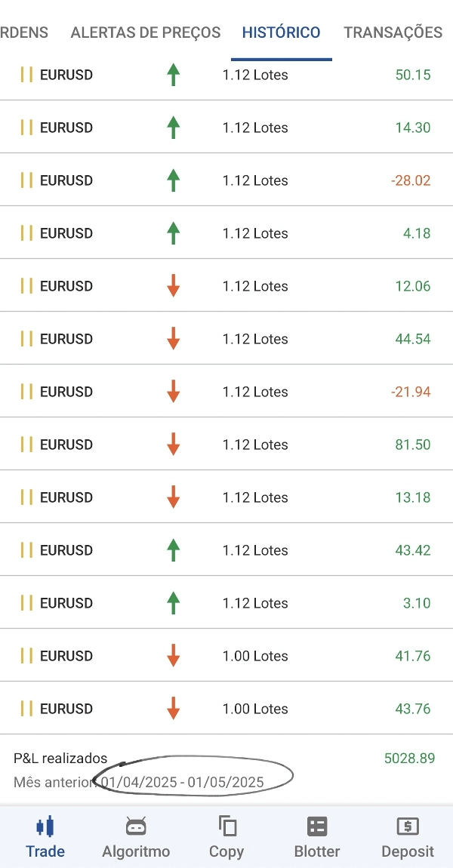
Task: Tap the Deposit dollar icon
Action: coord(408,826)
